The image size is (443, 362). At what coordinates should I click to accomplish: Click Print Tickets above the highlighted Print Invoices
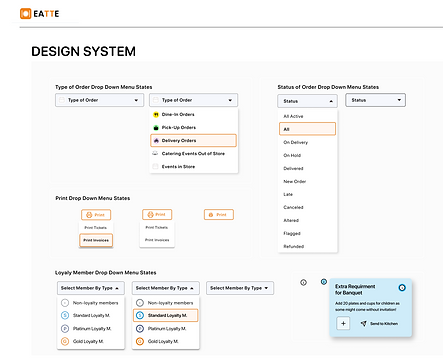click(x=96, y=228)
